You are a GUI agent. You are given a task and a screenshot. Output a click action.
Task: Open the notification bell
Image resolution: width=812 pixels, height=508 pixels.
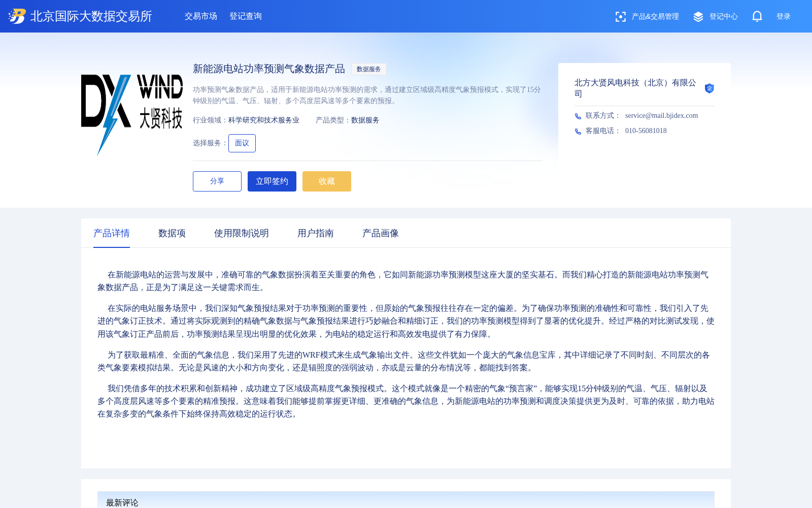(x=757, y=16)
